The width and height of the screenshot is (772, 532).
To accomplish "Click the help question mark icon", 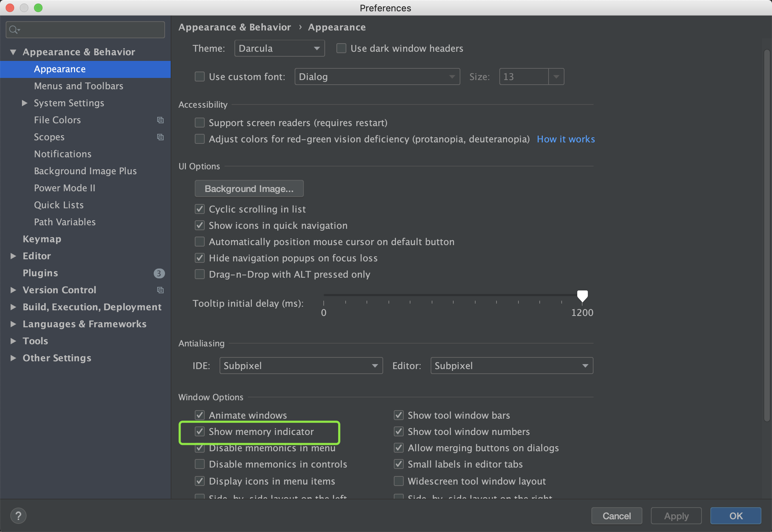I will [18, 516].
